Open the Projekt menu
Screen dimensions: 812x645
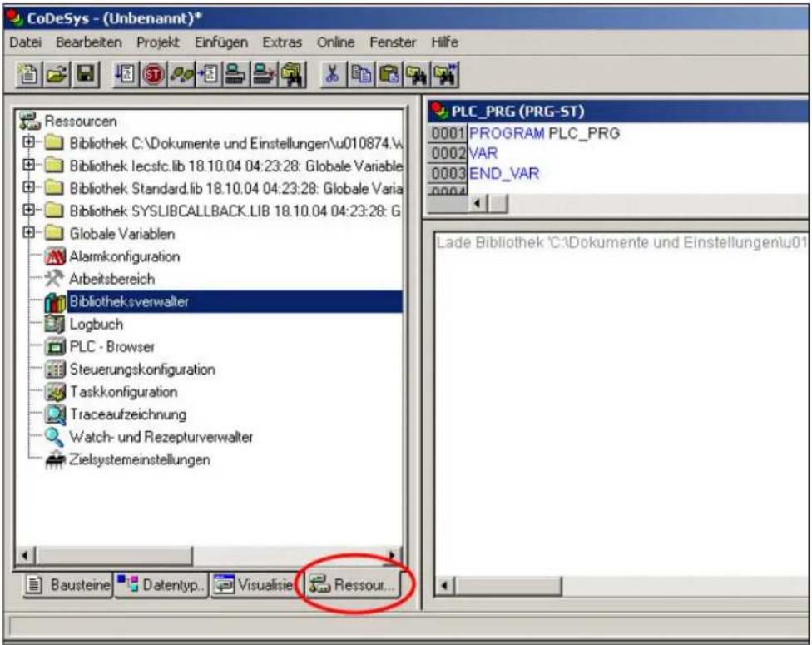(158, 42)
